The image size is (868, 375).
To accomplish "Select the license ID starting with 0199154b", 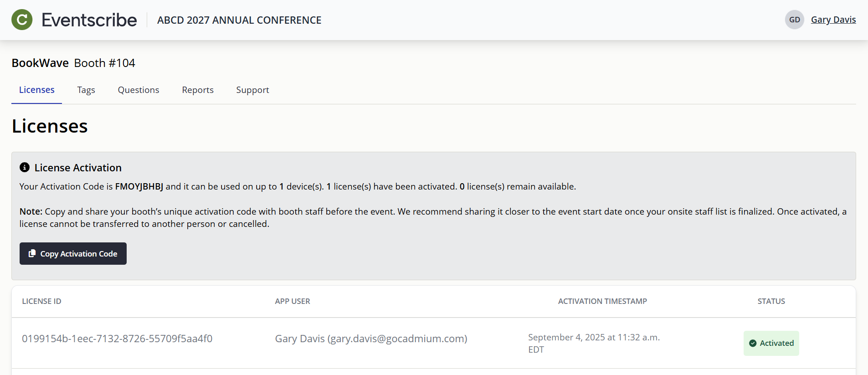I will (x=118, y=339).
